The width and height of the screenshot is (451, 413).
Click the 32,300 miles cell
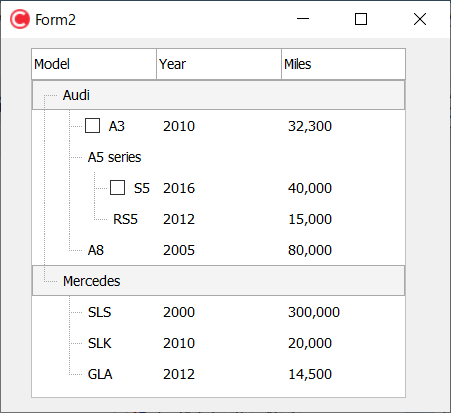tap(310, 126)
